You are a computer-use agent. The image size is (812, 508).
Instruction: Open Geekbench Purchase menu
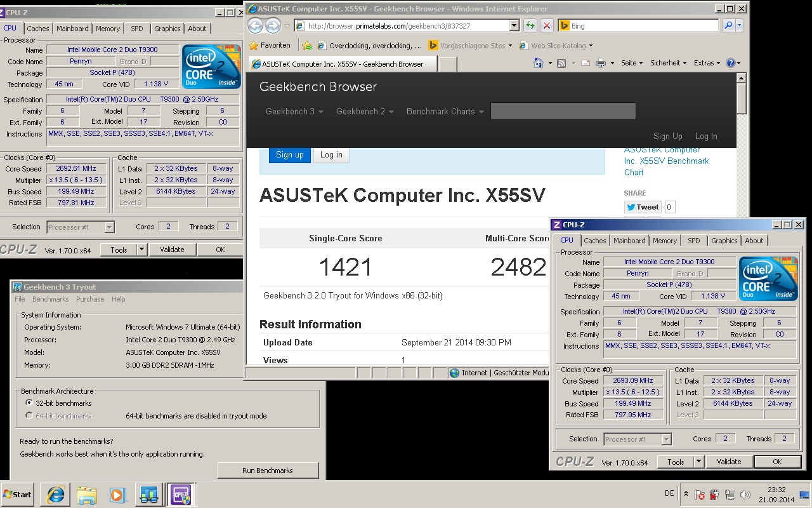tap(90, 299)
